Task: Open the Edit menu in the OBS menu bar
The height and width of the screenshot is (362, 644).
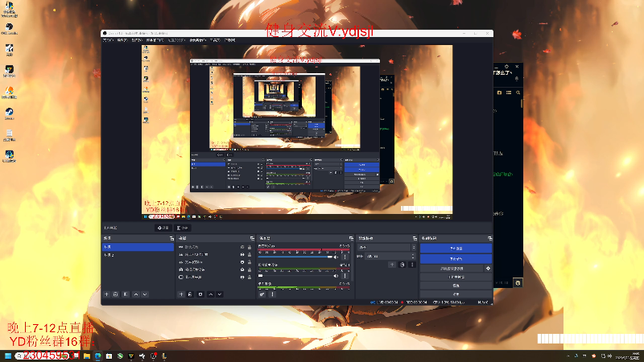Action: pos(122,40)
